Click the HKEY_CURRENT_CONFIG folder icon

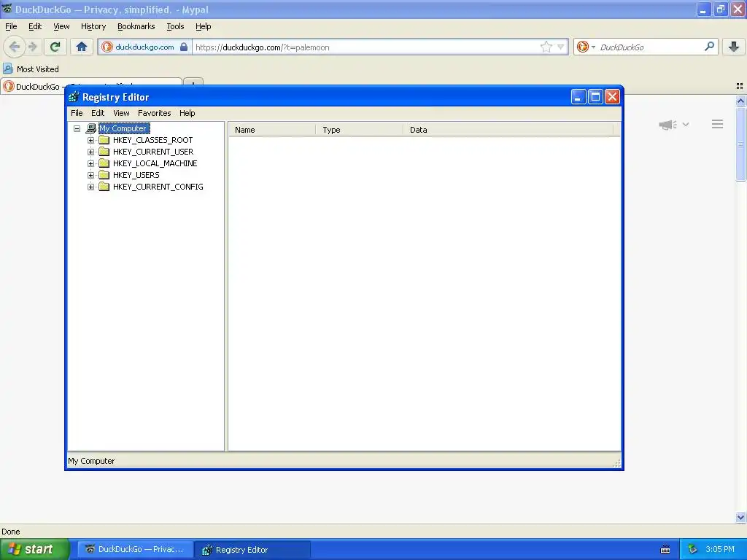click(x=104, y=187)
